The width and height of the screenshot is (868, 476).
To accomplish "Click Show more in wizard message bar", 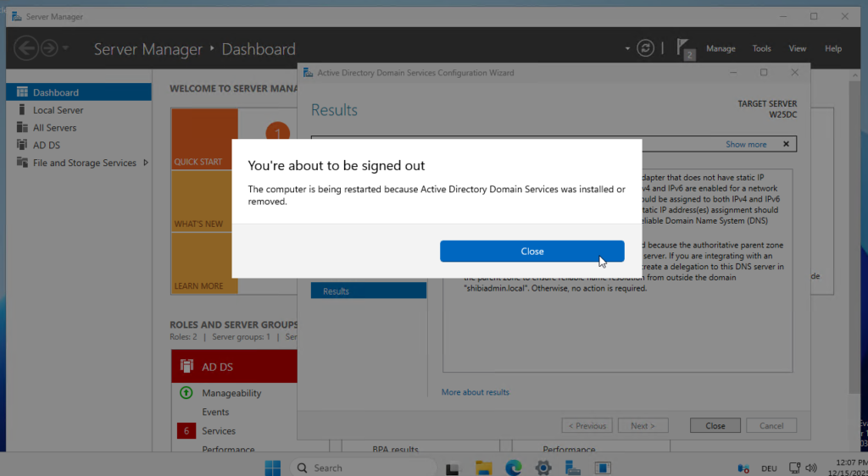I will (x=746, y=144).
